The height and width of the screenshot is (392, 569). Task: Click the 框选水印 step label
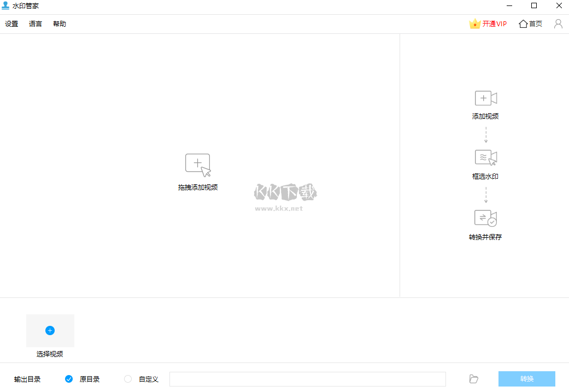485,177
